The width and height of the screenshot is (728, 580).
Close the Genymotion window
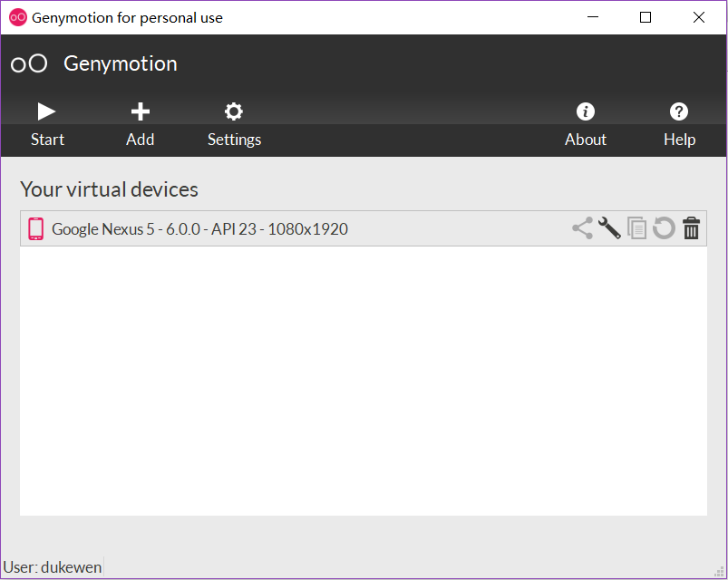coord(699,17)
